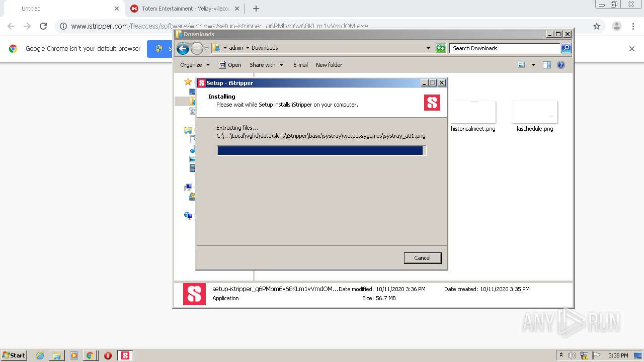This screenshot has width=644, height=362.
Task: Click Chrome forward arrow
Action: point(27,26)
